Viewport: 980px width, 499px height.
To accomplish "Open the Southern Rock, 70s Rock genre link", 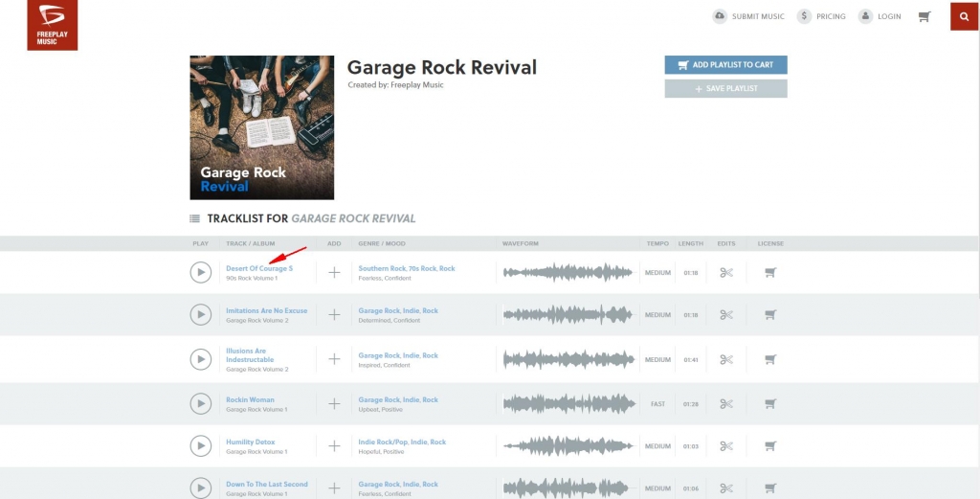I will [407, 269].
